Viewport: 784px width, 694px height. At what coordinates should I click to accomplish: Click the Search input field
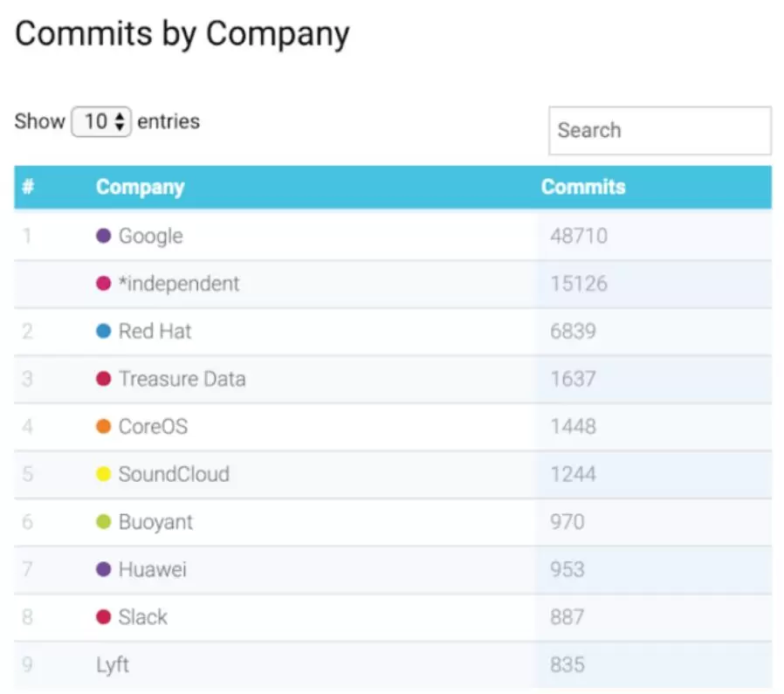pyautogui.click(x=659, y=131)
